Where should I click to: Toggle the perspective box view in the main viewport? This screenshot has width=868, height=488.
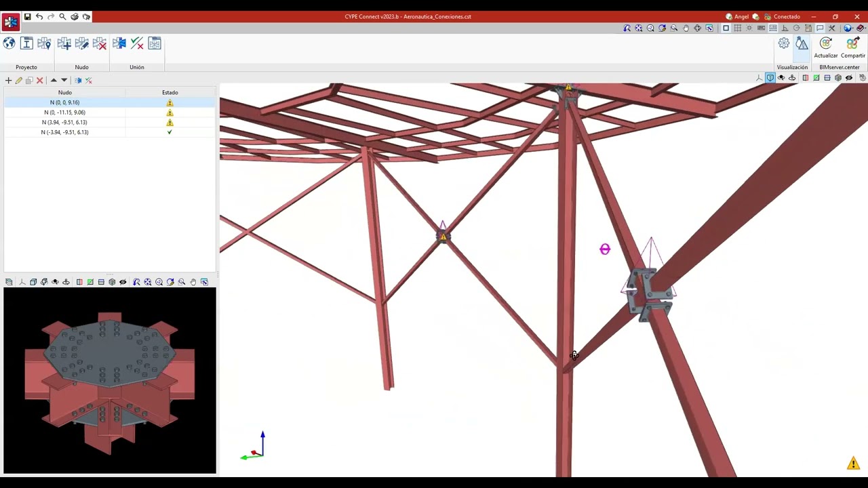pyautogui.click(x=770, y=78)
